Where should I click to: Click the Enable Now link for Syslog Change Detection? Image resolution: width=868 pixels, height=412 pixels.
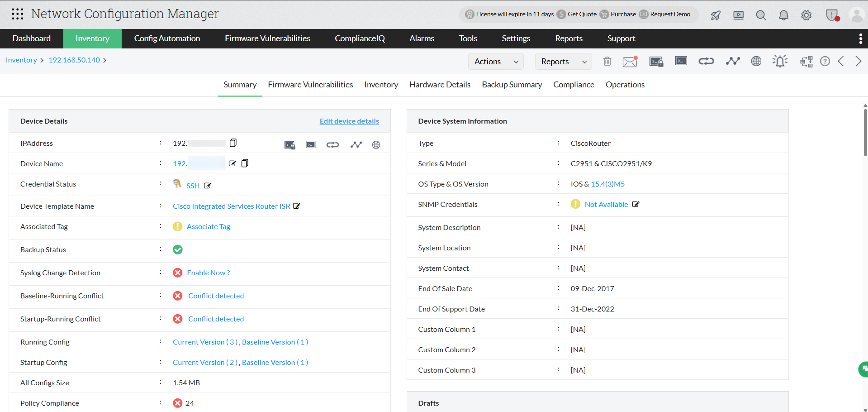pyautogui.click(x=209, y=273)
